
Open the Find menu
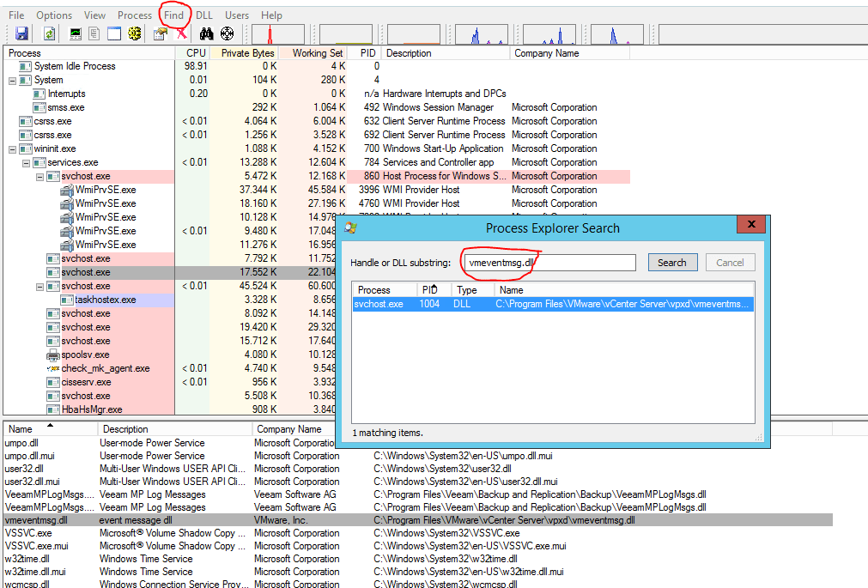[x=173, y=15]
